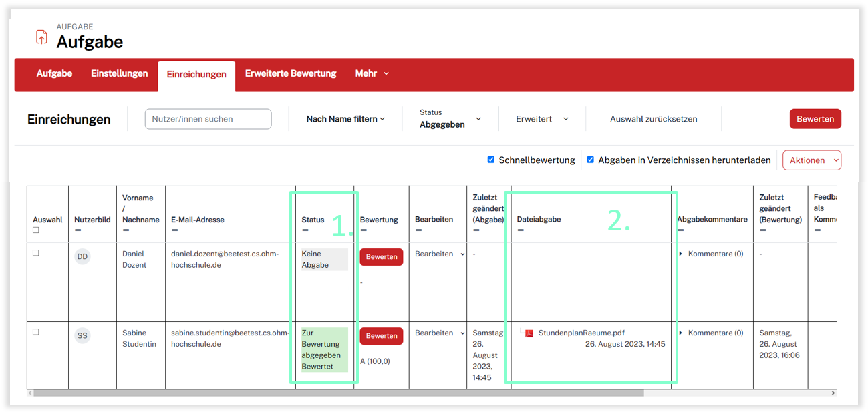Open the Status Abgegeben filter dropdown
The height and width of the screenshot is (414, 868).
point(450,119)
